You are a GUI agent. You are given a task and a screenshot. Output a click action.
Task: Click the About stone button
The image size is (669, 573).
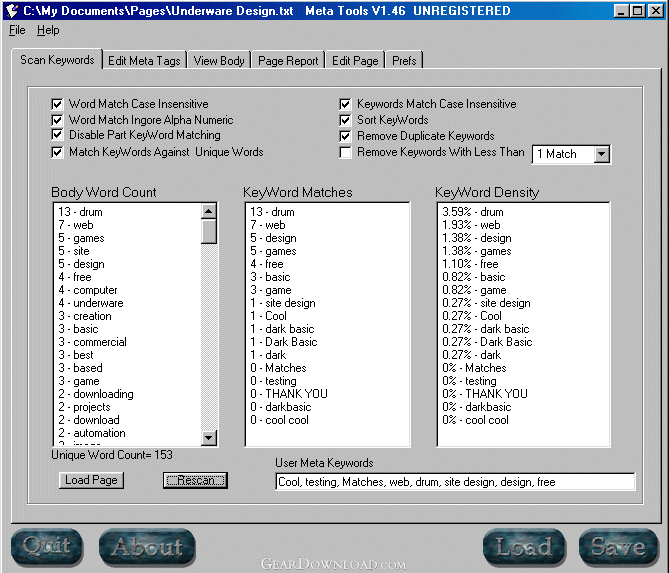pyautogui.click(x=147, y=547)
